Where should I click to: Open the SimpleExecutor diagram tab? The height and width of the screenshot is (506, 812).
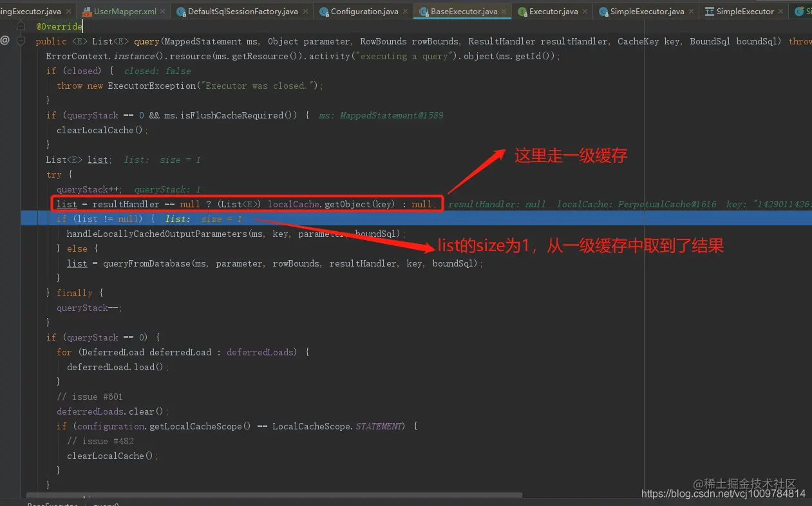tap(745, 12)
